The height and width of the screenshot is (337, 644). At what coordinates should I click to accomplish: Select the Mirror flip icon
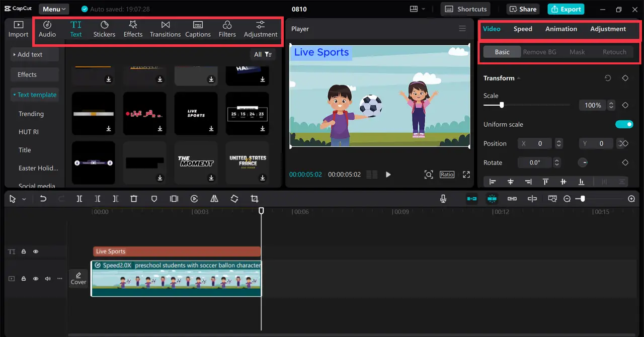point(214,199)
